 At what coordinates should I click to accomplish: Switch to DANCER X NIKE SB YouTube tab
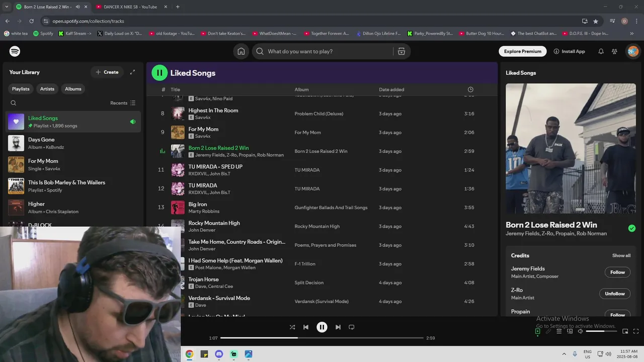point(130,7)
